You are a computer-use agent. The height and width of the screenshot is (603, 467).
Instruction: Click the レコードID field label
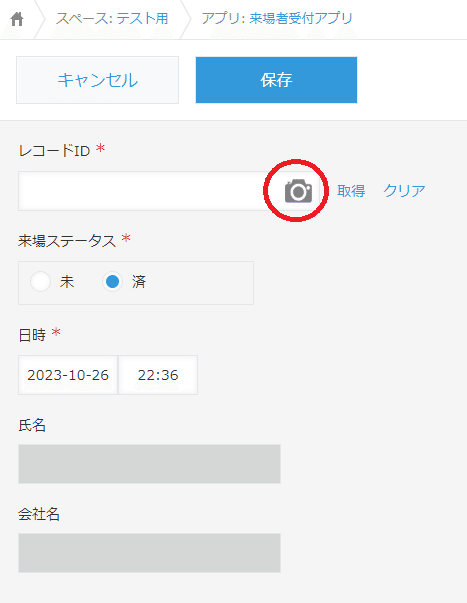pos(54,151)
